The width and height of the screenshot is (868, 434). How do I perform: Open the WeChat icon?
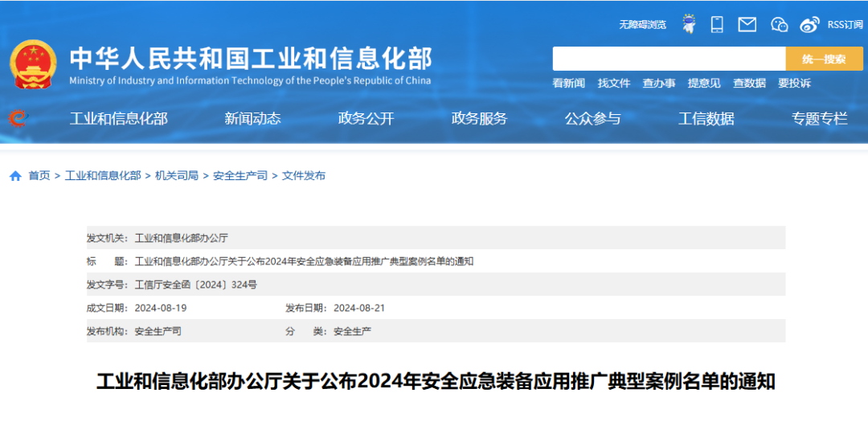[779, 24]
